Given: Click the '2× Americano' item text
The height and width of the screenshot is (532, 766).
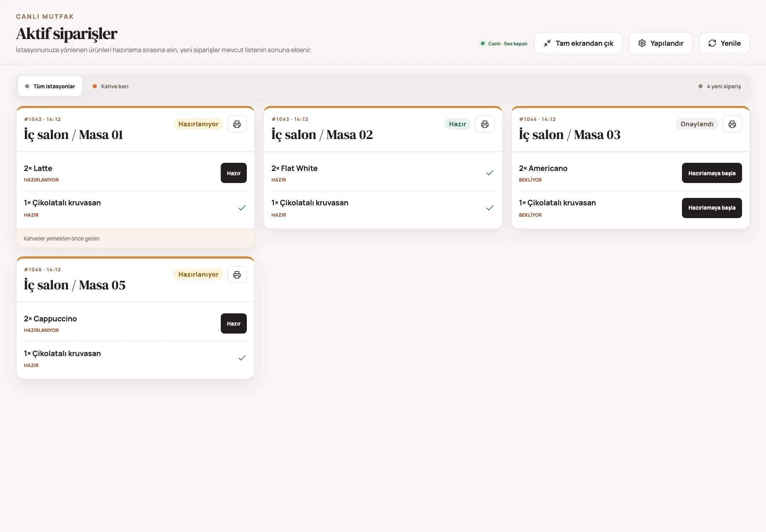Looking at the screenshot, I should tap(543, 168).
